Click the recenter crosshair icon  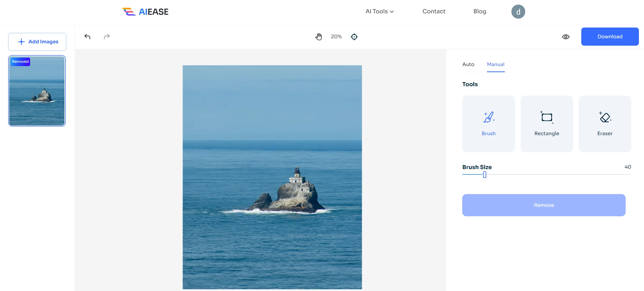(354, 37)
